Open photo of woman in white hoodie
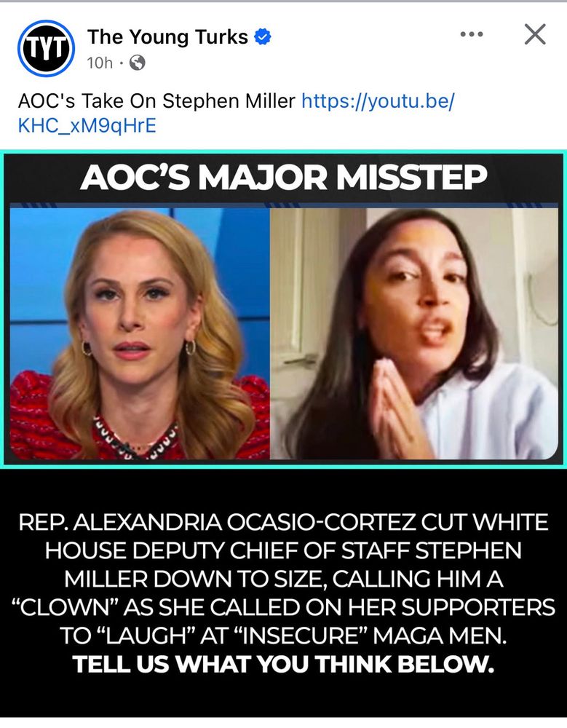Screen dimensions: 567x728 point(414,333)
